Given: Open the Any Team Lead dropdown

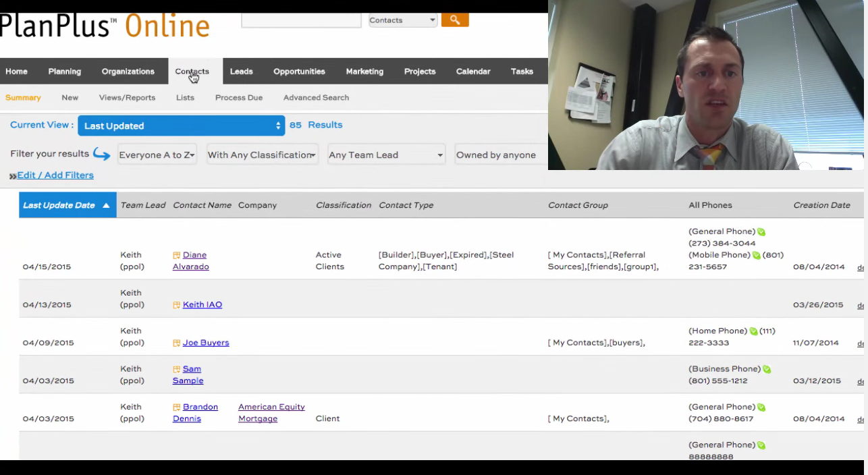Looking at the screenshot, I should (x=386, y=155).
